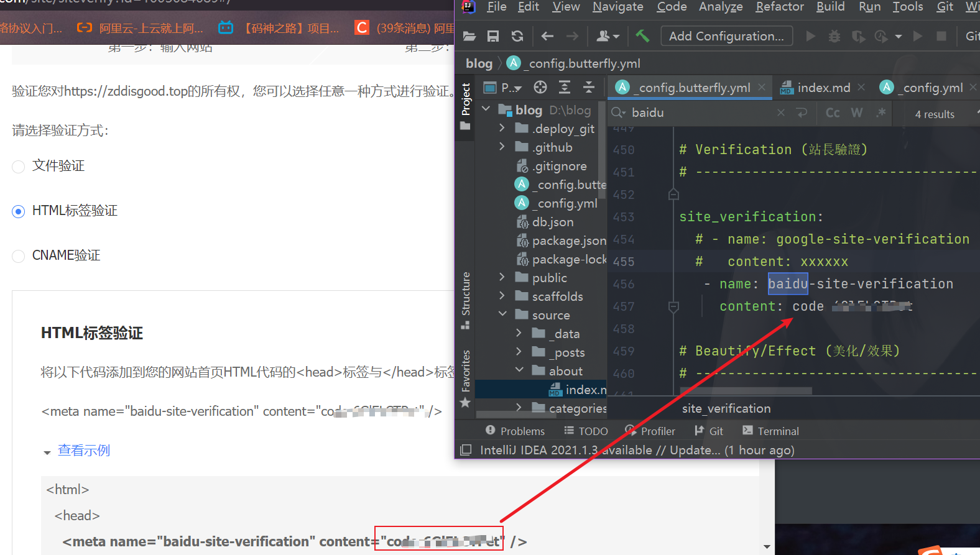This screenshot has height=555, width=980.
Task: Expand the .github folder
Action: (x=502, y=147)
